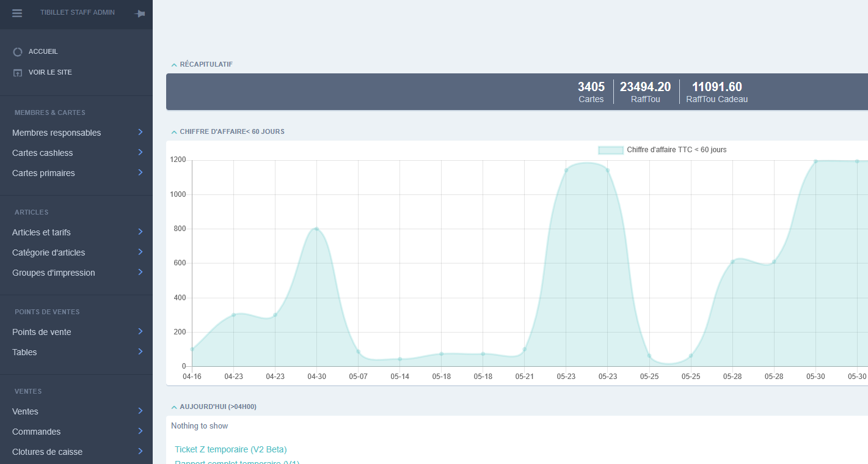Click the sidebar pin icon
The width and height of the screenshot is (868, 464).
coord(139,13)
